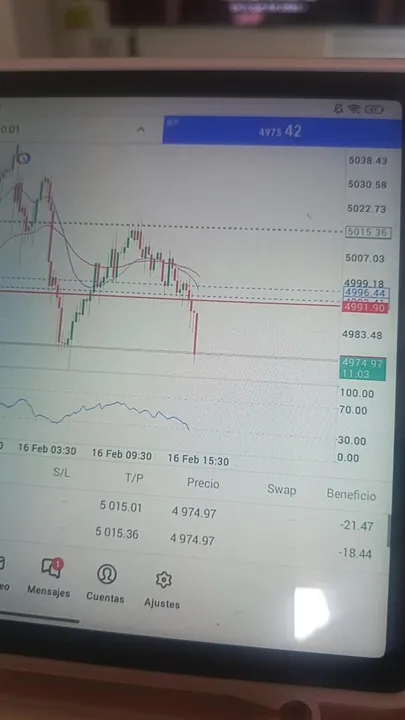
Task: Collapse the order panel with the up chevron
Action: tap(141, 130)
